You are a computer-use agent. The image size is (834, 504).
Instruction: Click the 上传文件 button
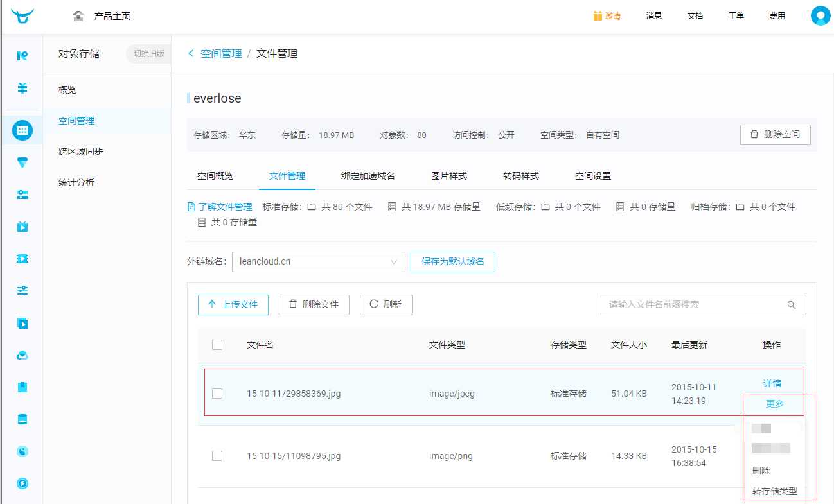point(233,305)
